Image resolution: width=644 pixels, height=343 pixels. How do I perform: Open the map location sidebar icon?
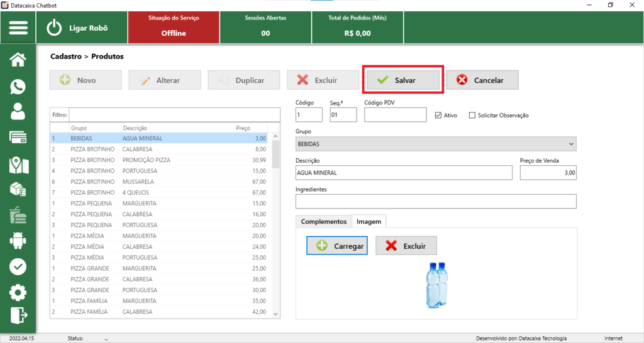pos(18,165)
